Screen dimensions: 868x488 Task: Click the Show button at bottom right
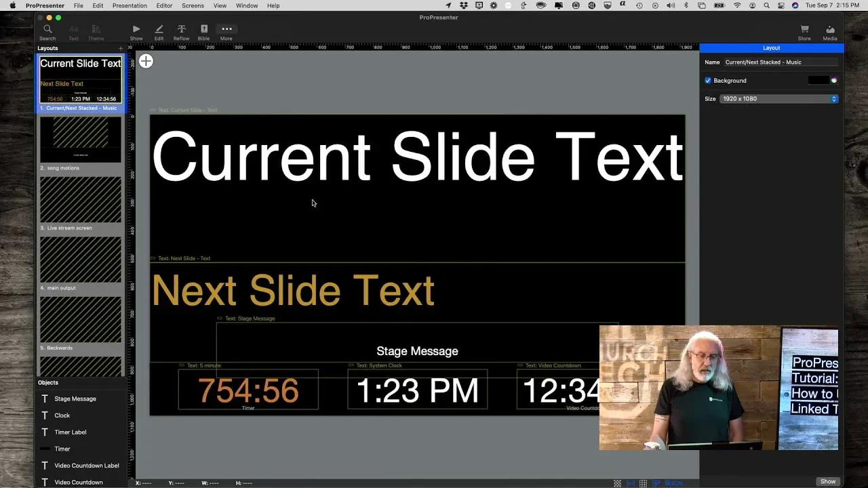click(x=827, y=481)
